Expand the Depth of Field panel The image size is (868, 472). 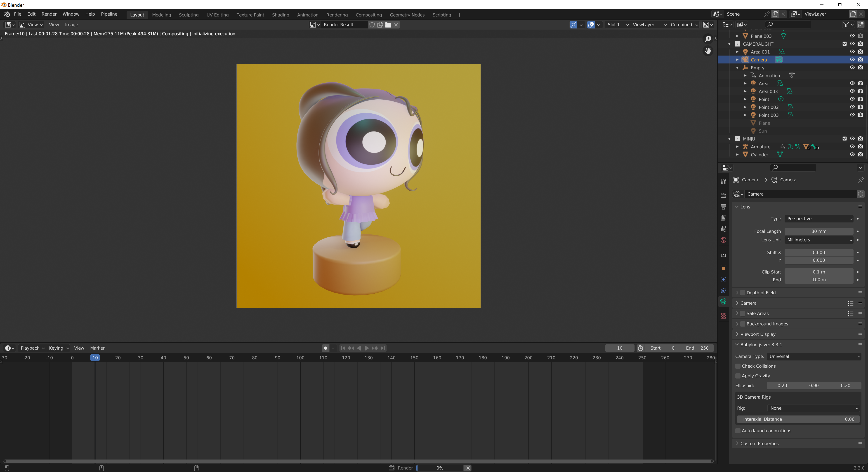[x=737, y=292]
